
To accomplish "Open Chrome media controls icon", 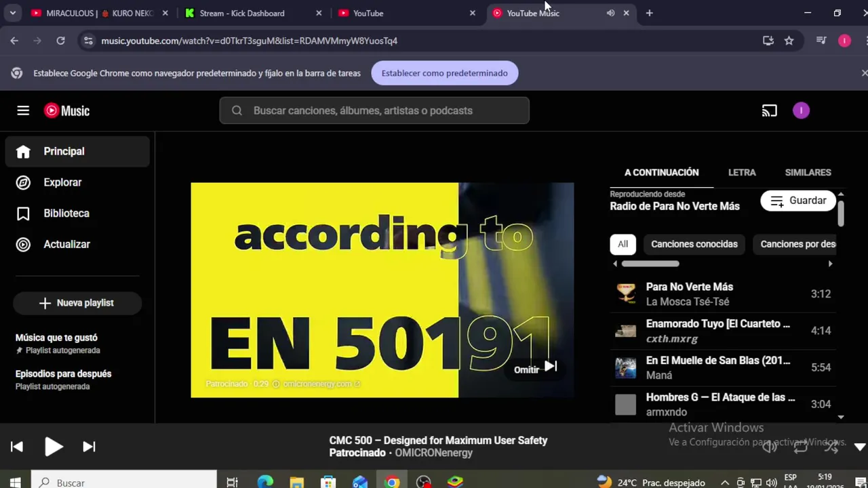I will (x=821, y=41).
